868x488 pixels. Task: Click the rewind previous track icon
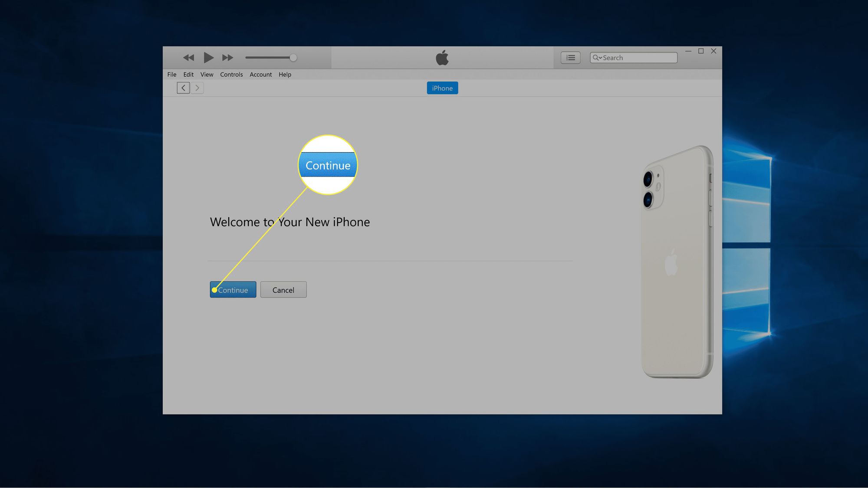(x=188, y=57)
